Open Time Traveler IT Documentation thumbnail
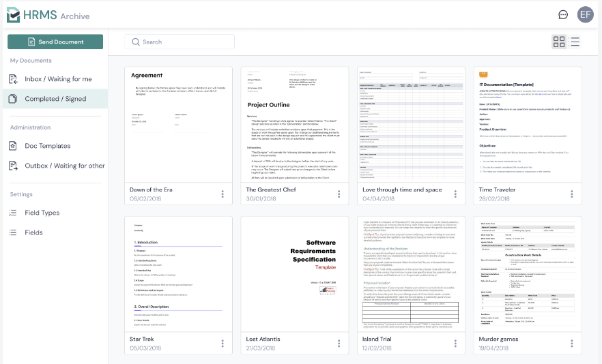Viewport: 602px width, 364px height. click(528, 125)
